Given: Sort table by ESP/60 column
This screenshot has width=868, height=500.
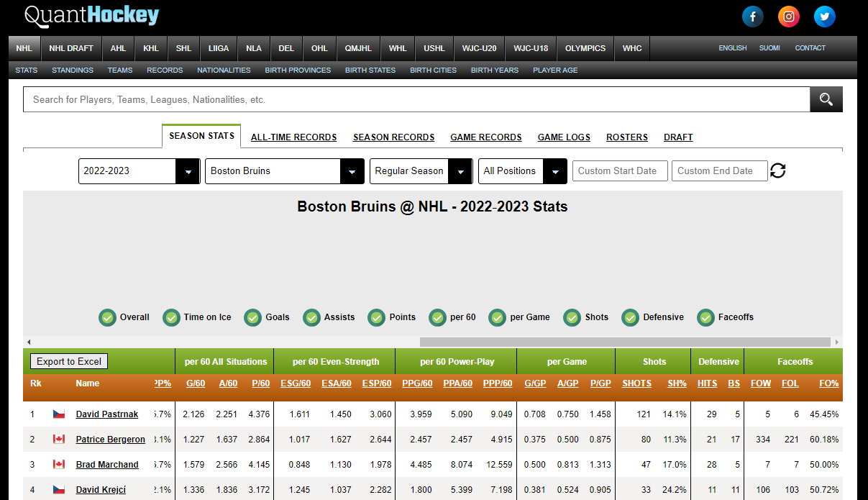Looking at the screenshot, I should click(377, 383).
